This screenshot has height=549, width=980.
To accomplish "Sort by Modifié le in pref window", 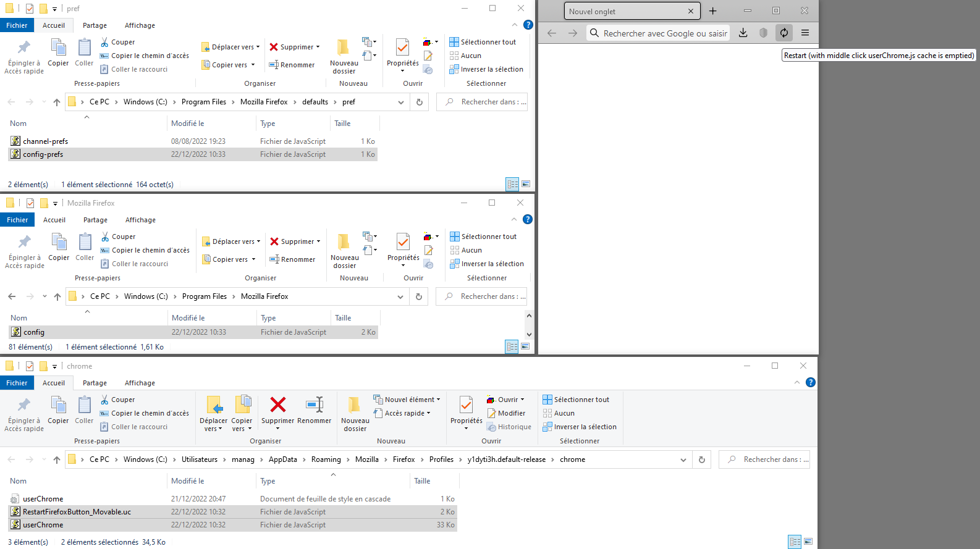I will pyautogui.click(x=210, y=124).
